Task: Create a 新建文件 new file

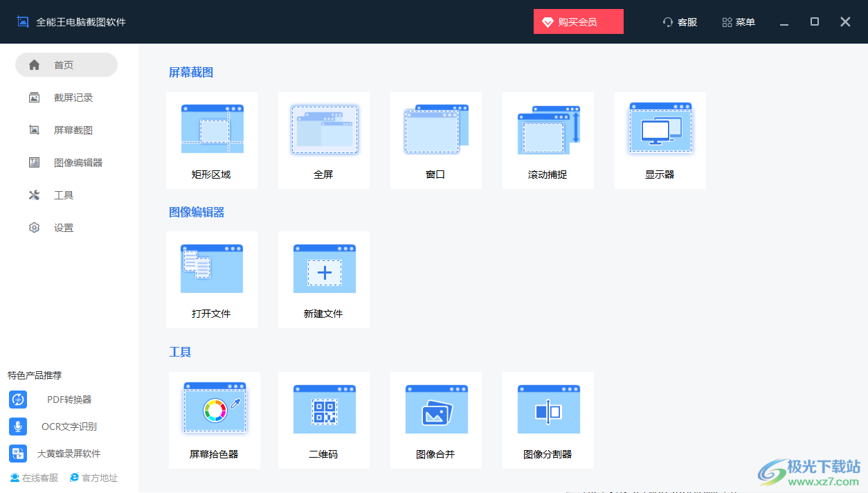Action: (324, 280)
